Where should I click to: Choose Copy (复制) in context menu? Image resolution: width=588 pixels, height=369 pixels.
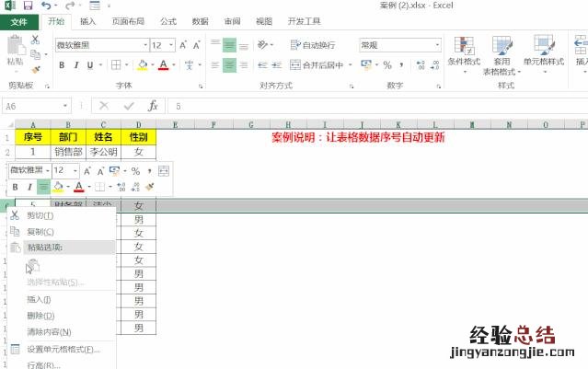[61, 232]
